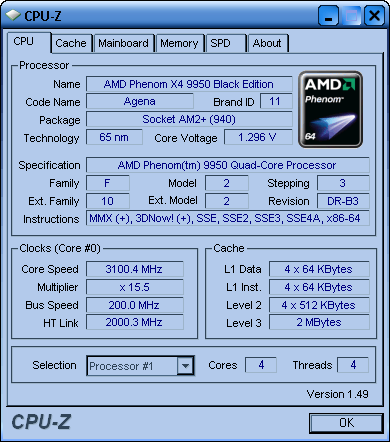The height and width of the screenshot is (442, 390).
Task: Click the processor name AMD Phenom X4 9950 Black Edition
Action: [x=189, y=84]
